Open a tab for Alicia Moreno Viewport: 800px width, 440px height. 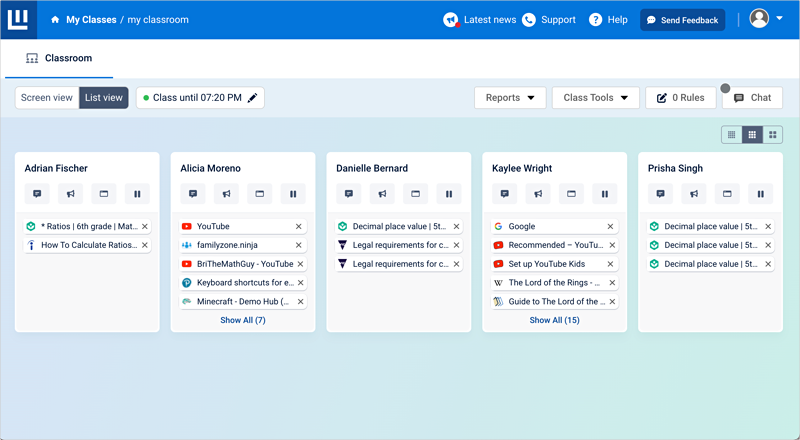coord(260,194)
